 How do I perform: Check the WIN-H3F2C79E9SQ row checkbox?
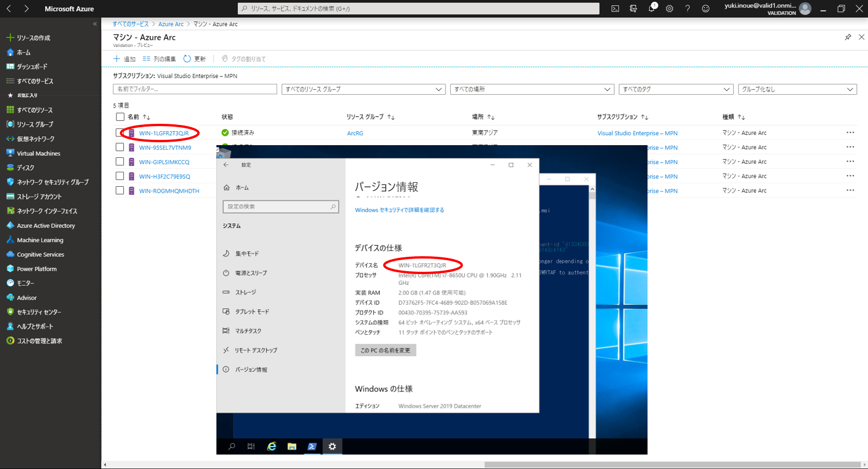[x=120, y=176]
